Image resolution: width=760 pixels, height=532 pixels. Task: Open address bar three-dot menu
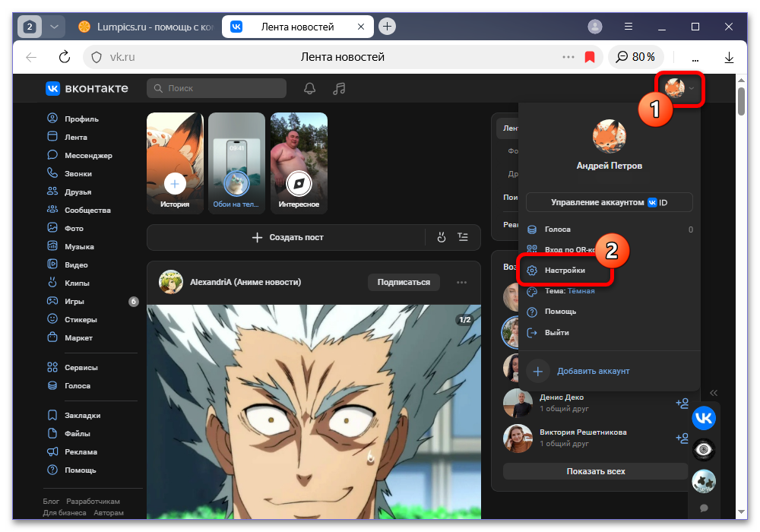568,57
